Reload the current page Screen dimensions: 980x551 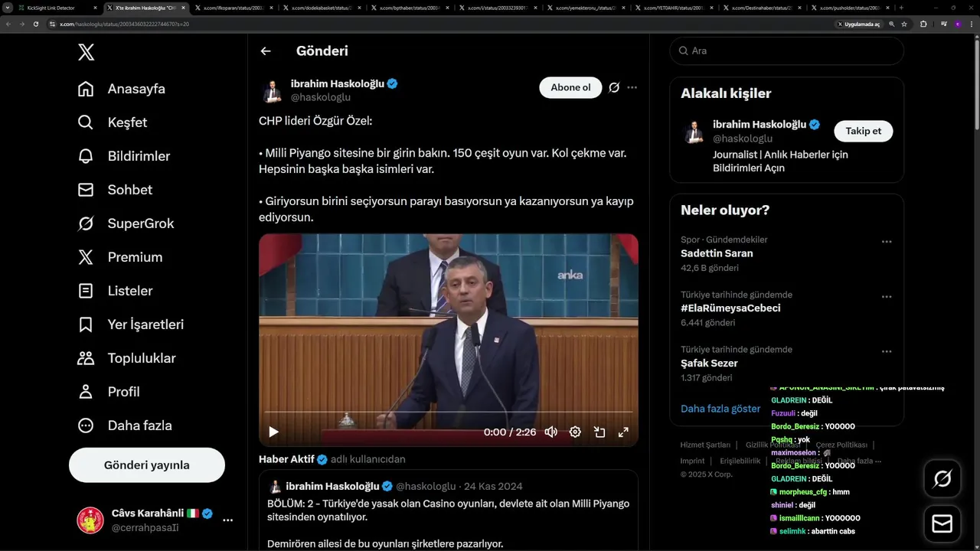click(36, 24)
